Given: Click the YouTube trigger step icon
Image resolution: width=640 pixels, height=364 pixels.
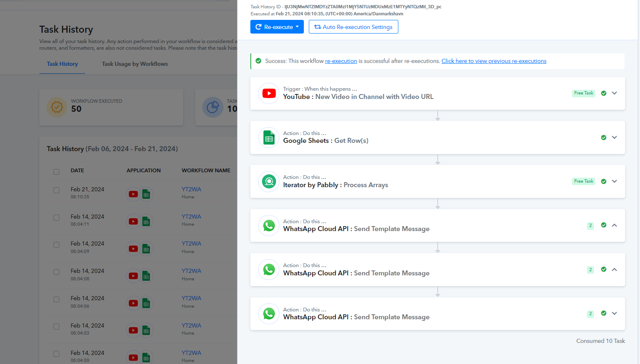Looking at the screenshot, I should 269,94.
